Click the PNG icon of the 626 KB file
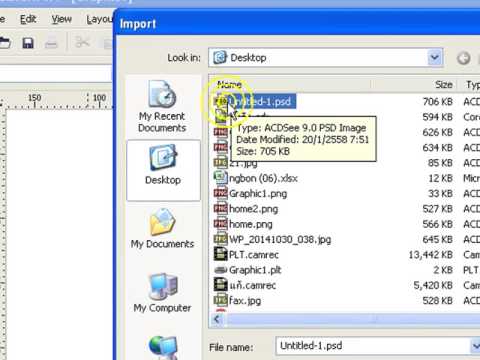Viewport: 480px width, 360px height. click(x=220, y=132)
